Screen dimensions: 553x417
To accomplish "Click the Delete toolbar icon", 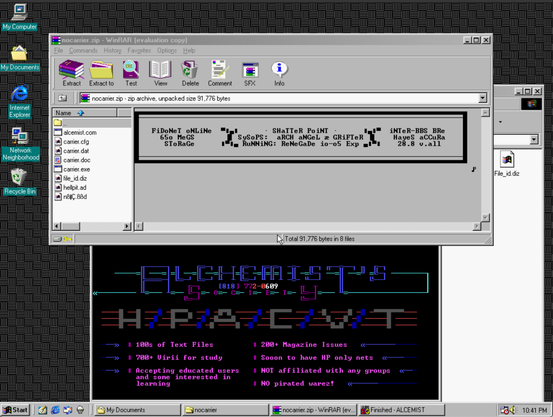I will pyautogui.click(x=190, y=73).
